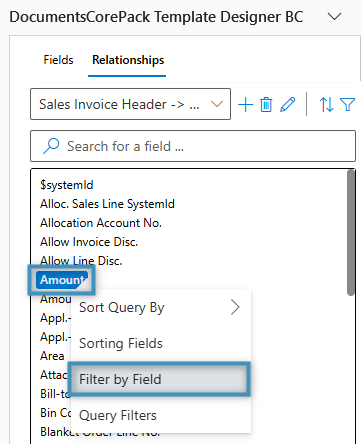Focus the Search for a field box
361x444 pixels.
tap(193, 146)
